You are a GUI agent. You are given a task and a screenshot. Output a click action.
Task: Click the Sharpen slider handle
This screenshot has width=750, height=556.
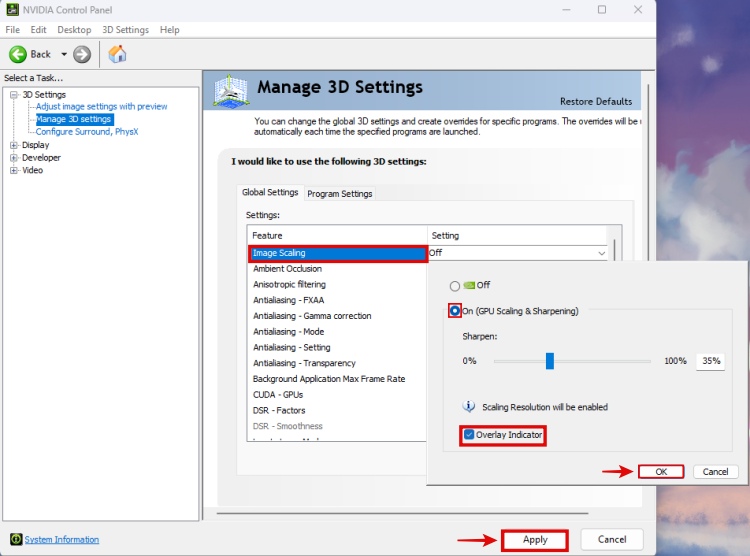tap(550, 361)
